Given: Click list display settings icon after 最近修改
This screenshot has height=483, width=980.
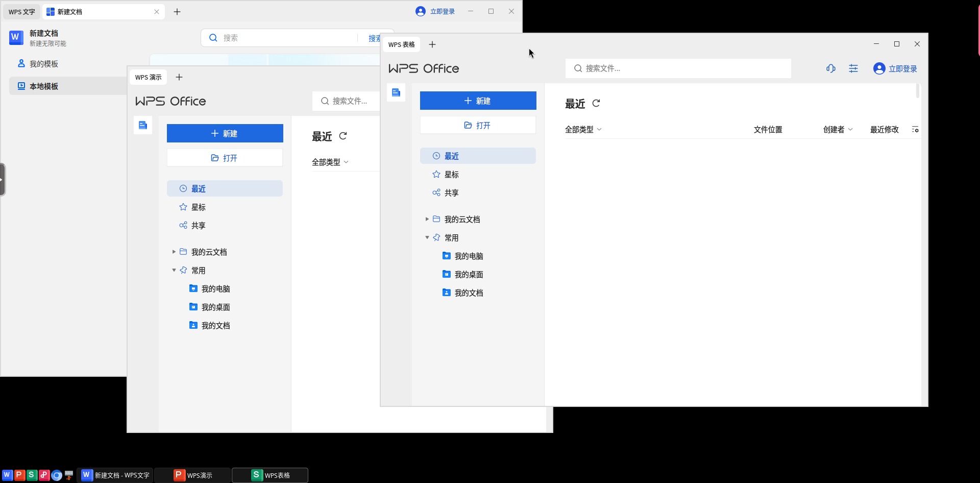Looking at the screenshot, I should (915, 130).
